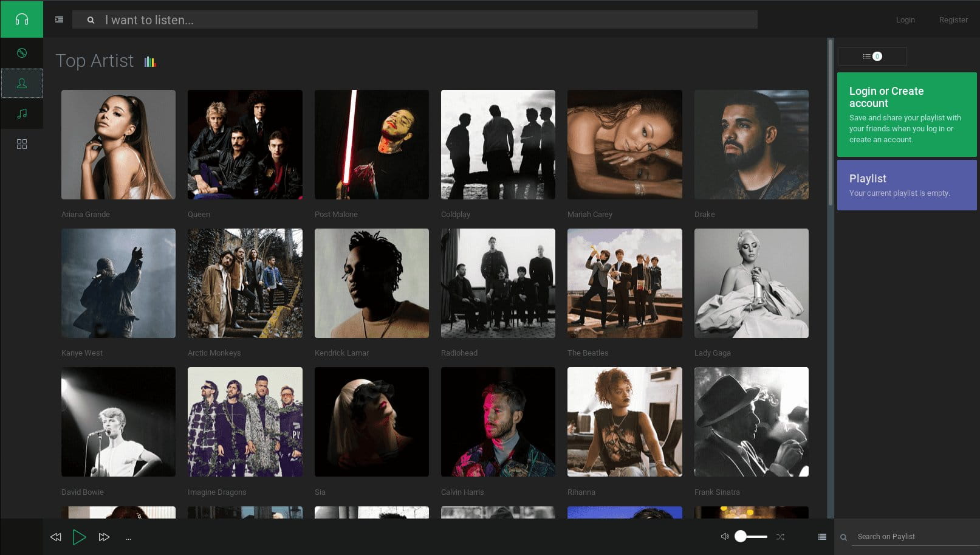
Task: Skip to next track
Action: click(104, 537)
